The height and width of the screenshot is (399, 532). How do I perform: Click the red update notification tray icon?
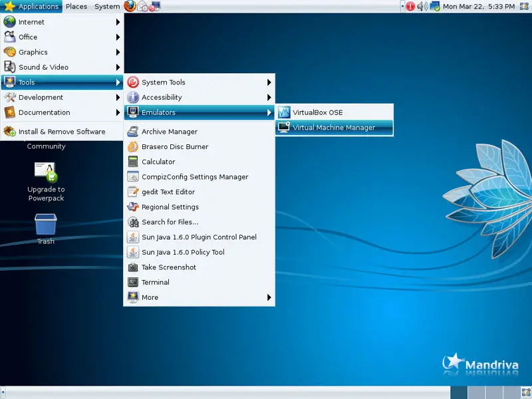click(410, 6)
